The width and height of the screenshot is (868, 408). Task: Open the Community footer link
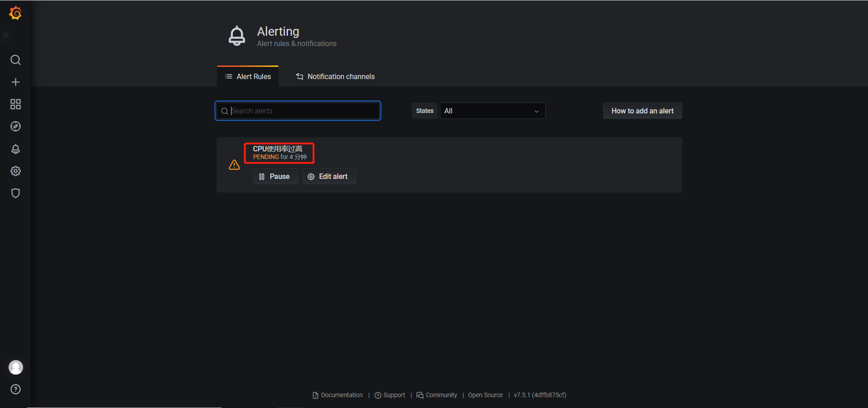pos(441,395)
